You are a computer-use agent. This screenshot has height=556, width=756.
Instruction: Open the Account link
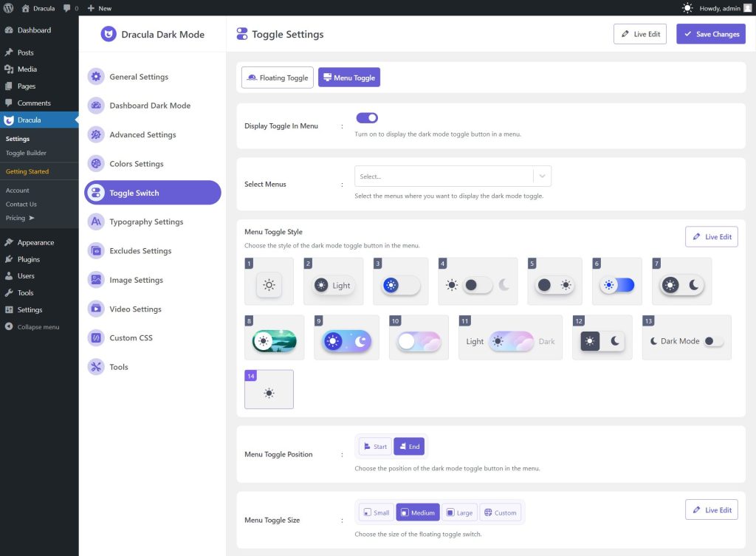[x=18, y=191]
